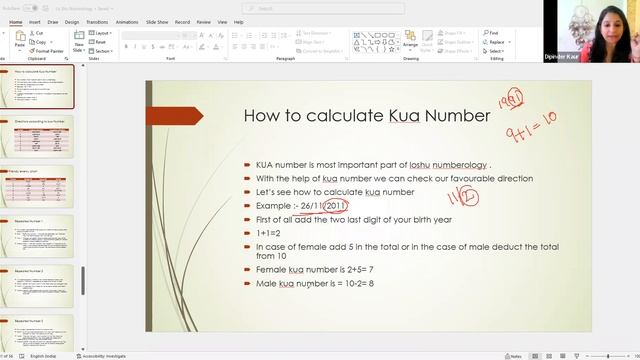Apply bulleted list formatting

click(234, 36)
